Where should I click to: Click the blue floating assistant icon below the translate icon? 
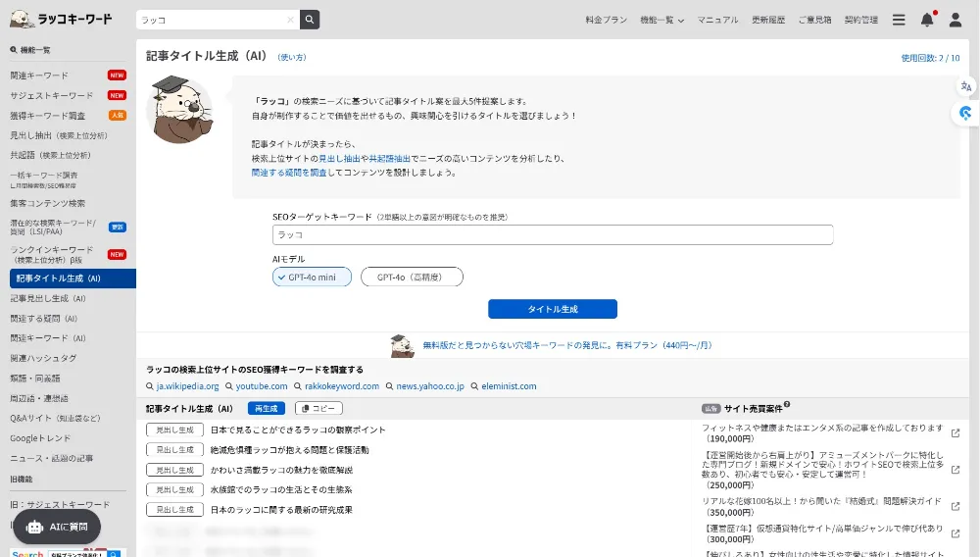click(x=965, y=113)
